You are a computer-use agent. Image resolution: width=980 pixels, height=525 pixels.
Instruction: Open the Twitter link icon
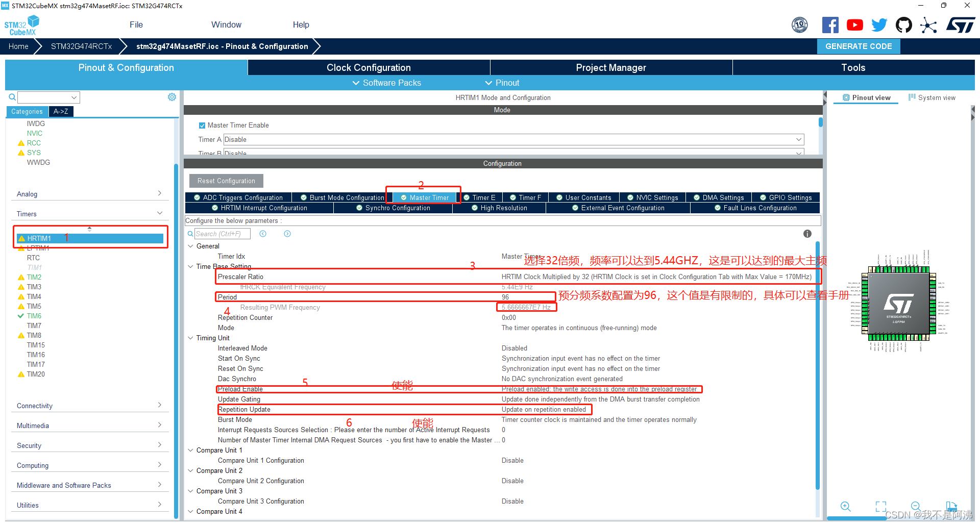879,25
